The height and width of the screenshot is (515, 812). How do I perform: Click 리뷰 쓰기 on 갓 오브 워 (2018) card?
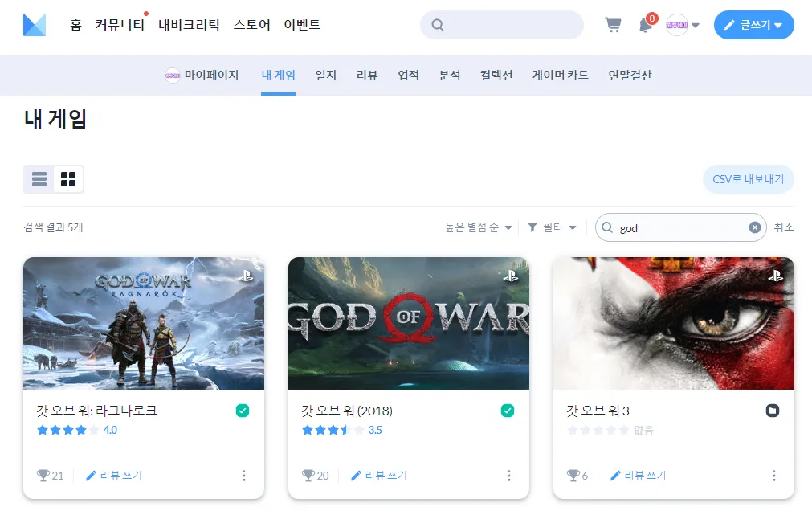tap(379, 476)
